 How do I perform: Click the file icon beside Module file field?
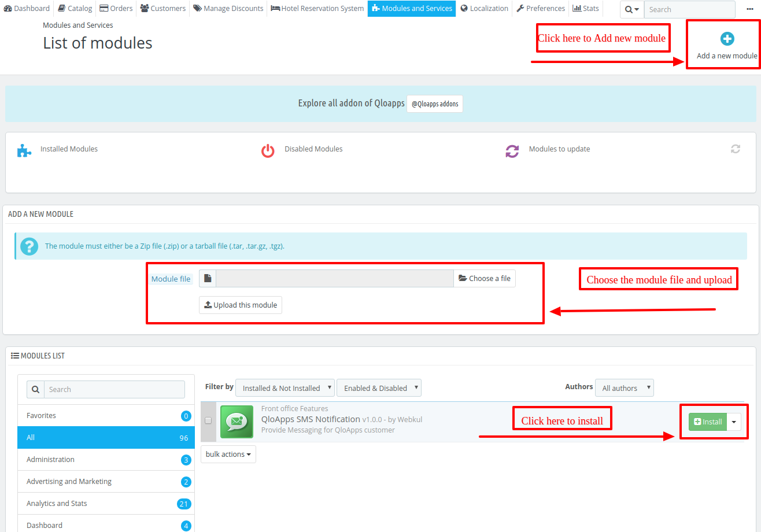point(208,279)
